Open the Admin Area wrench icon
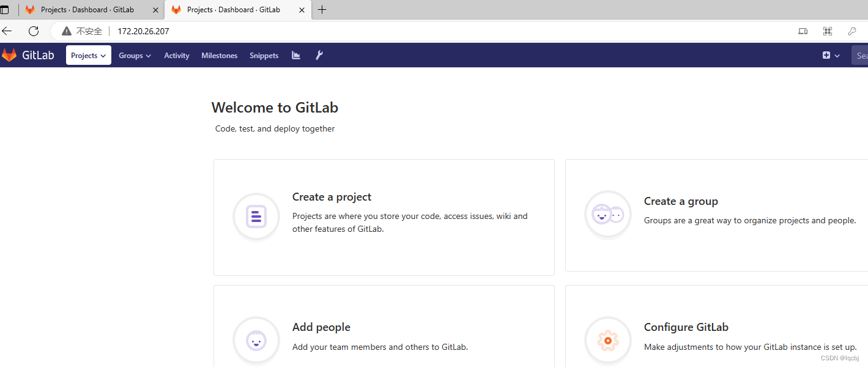 point(319,55)
